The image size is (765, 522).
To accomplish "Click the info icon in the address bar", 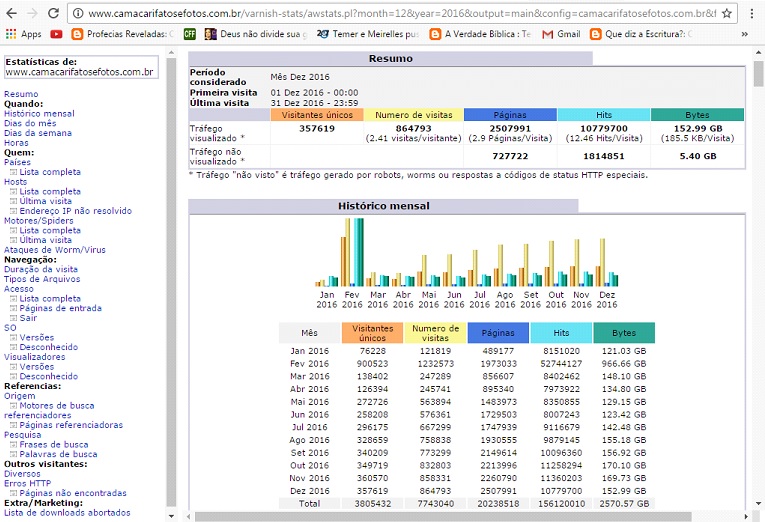I will pos(78,14).
